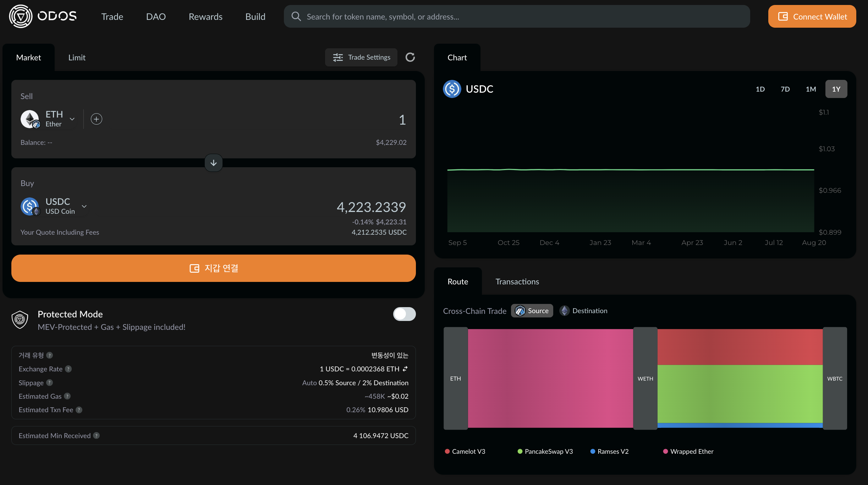Viewport: 868px width, 485px height.
Task: Click the sell amount input showing 1
Action: [x=402, y=120]
